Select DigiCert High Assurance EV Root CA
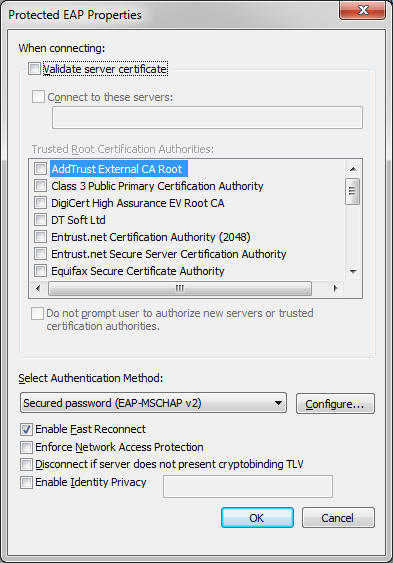The height and width of the screenshot is (563, 393). tap(40, 203)
